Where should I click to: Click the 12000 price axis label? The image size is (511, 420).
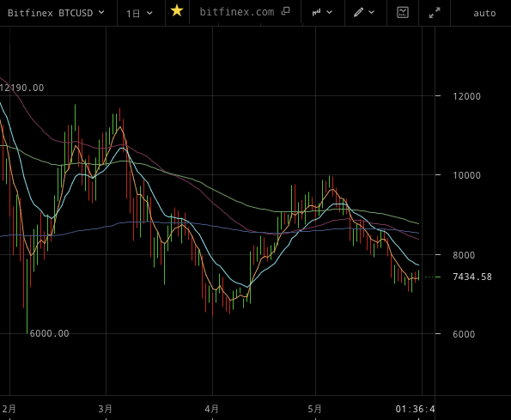[466, 96]
